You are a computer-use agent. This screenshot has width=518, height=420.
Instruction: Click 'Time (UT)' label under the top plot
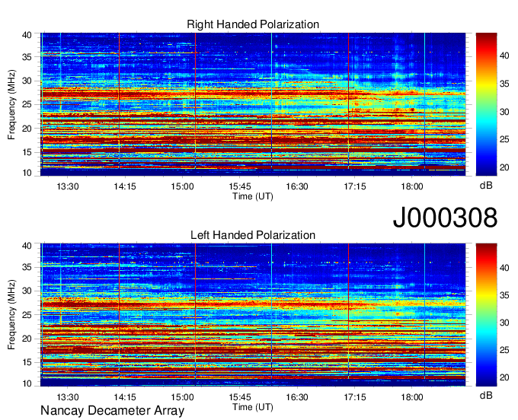coord(253,196)
